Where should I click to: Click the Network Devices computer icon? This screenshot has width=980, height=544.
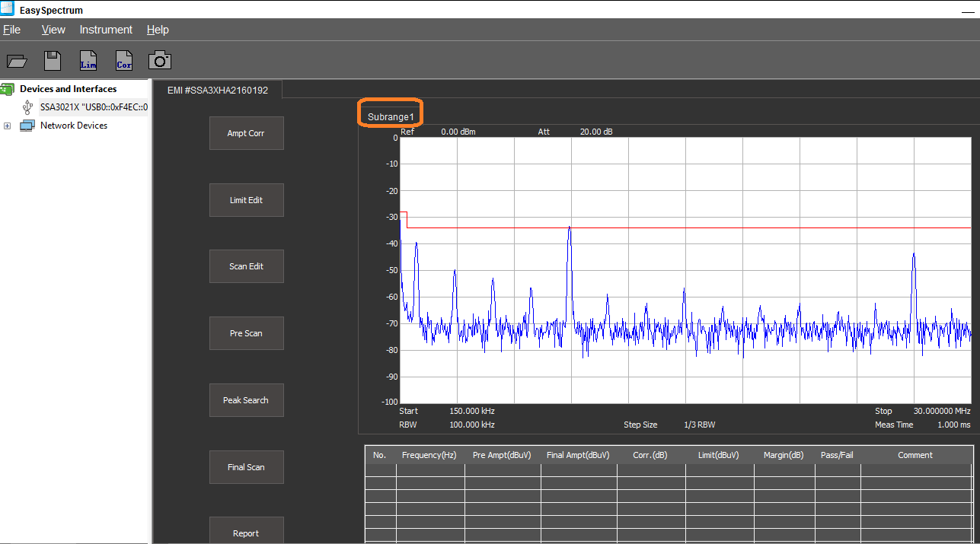click(27, 126)
